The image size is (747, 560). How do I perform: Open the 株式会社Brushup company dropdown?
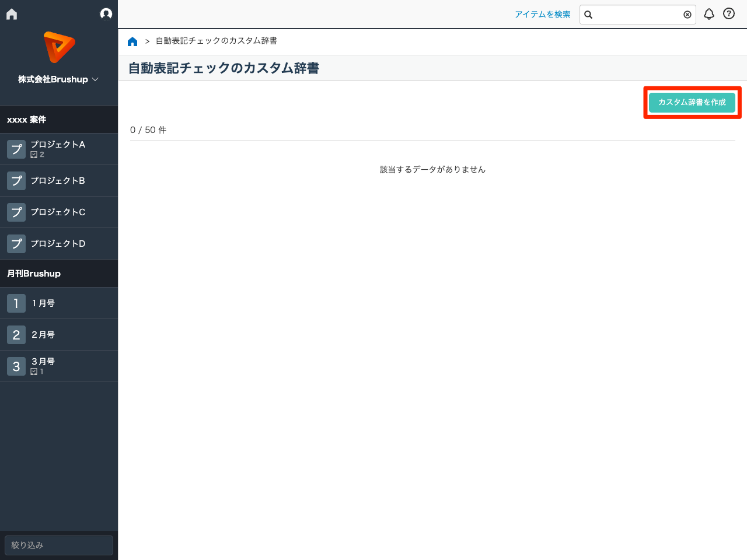point(59,79)
